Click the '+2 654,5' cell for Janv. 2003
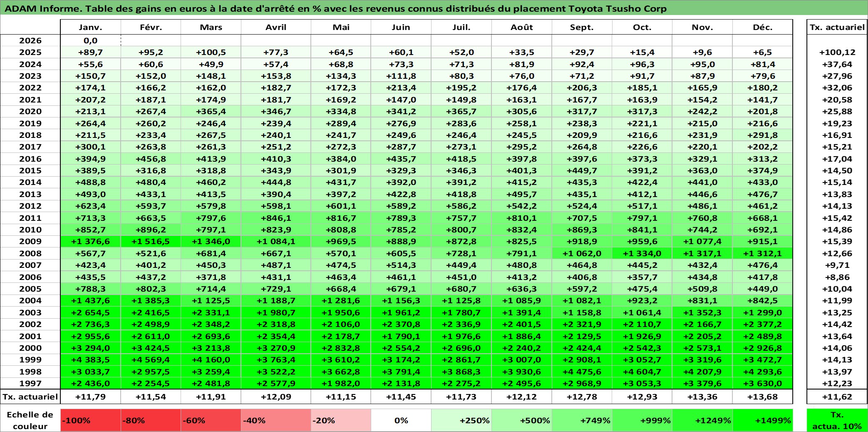 91,312
